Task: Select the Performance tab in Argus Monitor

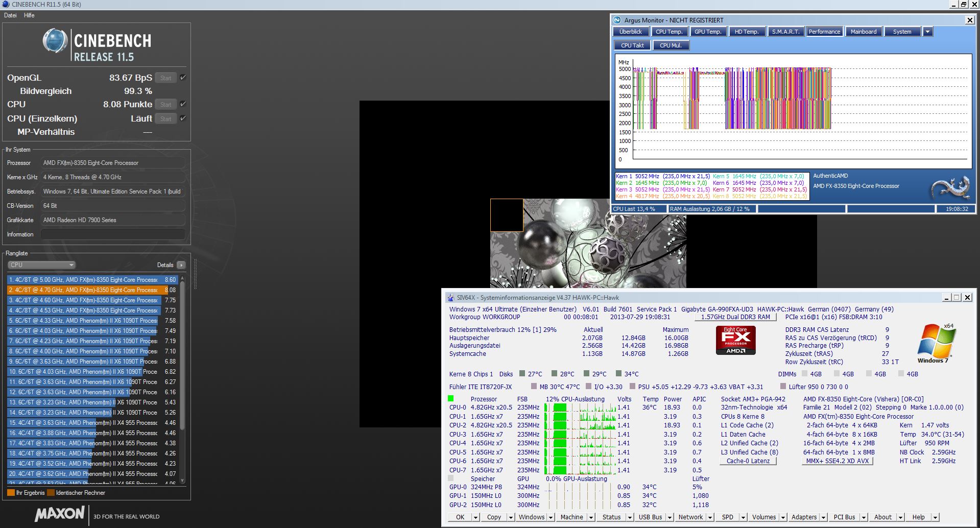Action: tap(824, 32)
